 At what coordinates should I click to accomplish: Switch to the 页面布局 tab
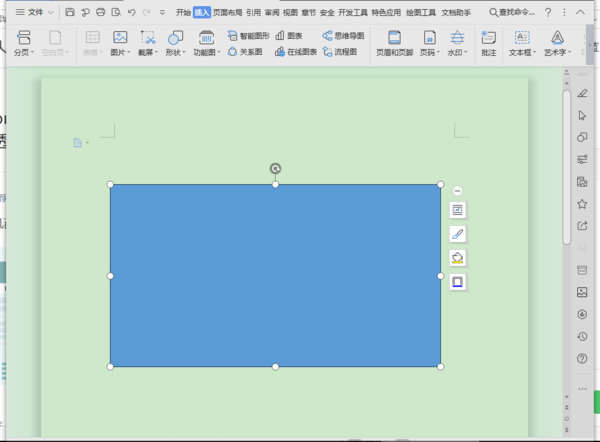(227, 12)
